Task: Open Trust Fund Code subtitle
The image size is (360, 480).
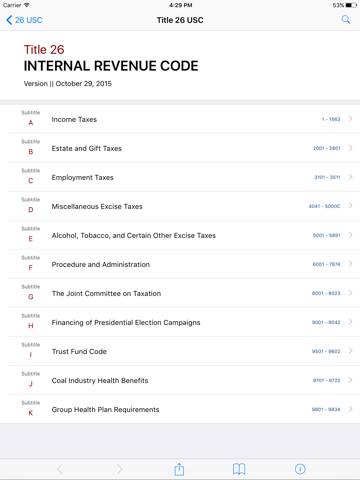Action: (x=180, y=351)
